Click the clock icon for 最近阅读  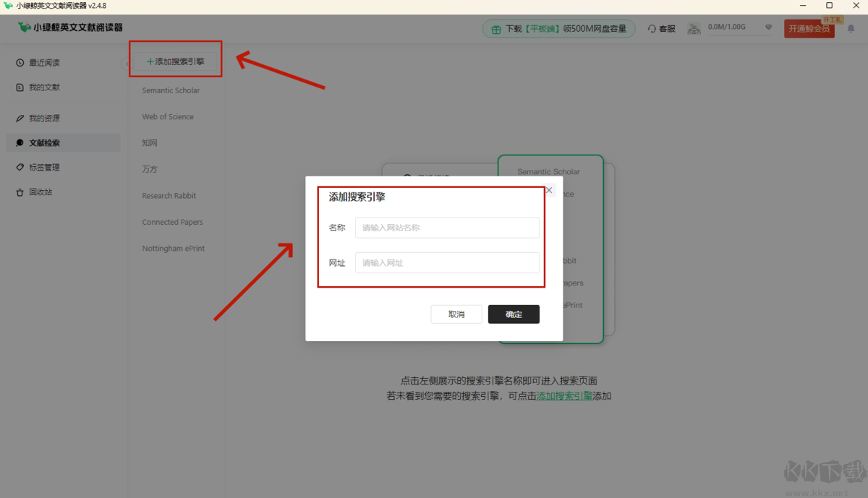click(x=20, y=62)
